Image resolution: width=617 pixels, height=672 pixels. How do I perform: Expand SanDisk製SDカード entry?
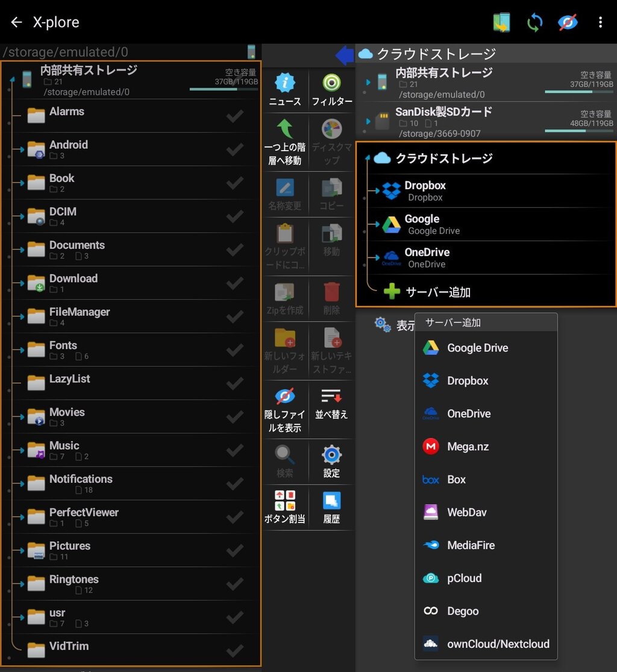click(x=368, y=121)
